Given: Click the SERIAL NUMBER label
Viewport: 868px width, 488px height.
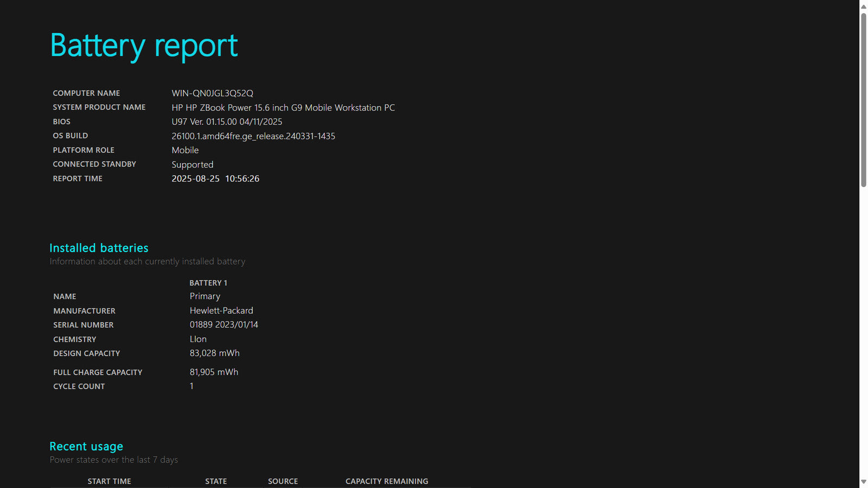Looking at the screenshot, I should tap(84, 325).
